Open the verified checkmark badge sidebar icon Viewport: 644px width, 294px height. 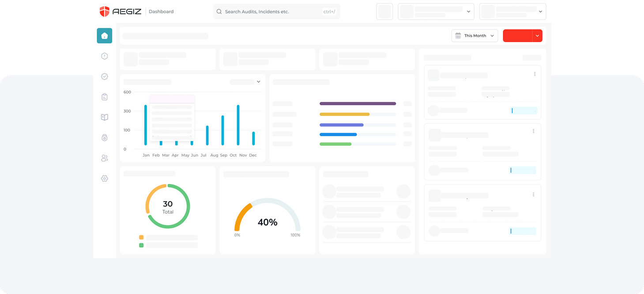(105, 76)
